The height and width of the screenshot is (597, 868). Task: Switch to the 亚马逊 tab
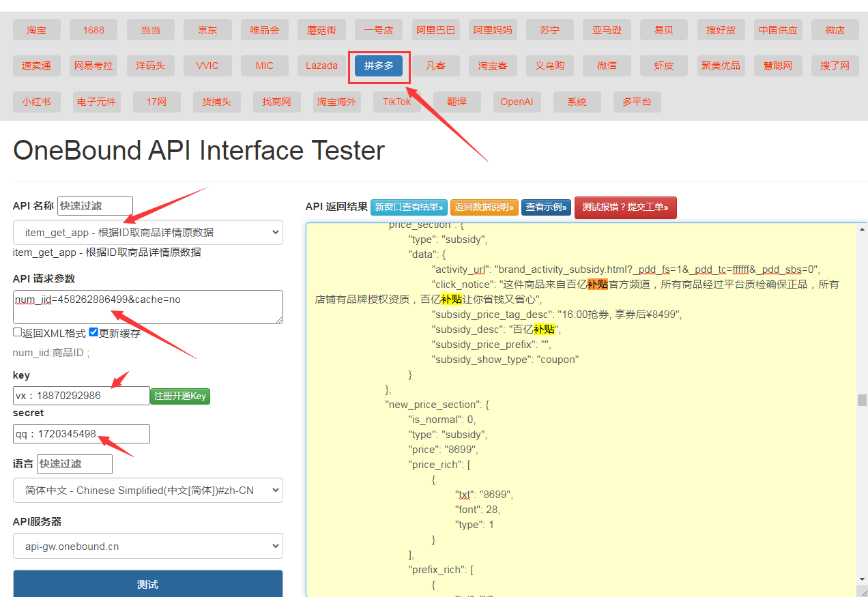pyautogui.click(x=607, y=30)
